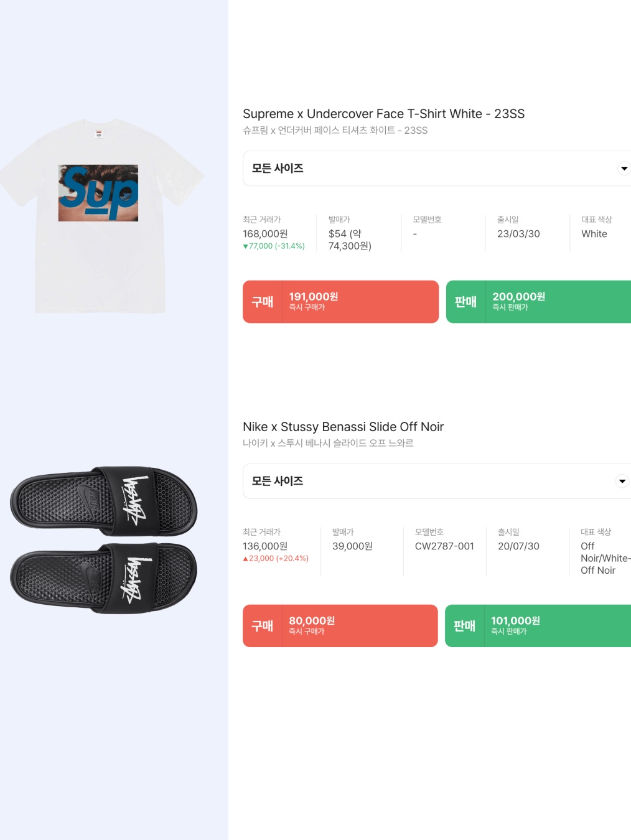The image size is (631, 840).
Task: Click the Nike x Stussy Benassi Slide title
Action: click(343, 427)
